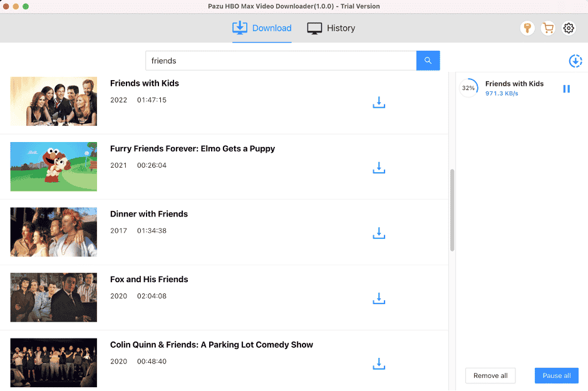
Task: Download Furry Friends Forever: Elmo Gets a Puppy
Action: pyautogui.click(x=379, y=168)
